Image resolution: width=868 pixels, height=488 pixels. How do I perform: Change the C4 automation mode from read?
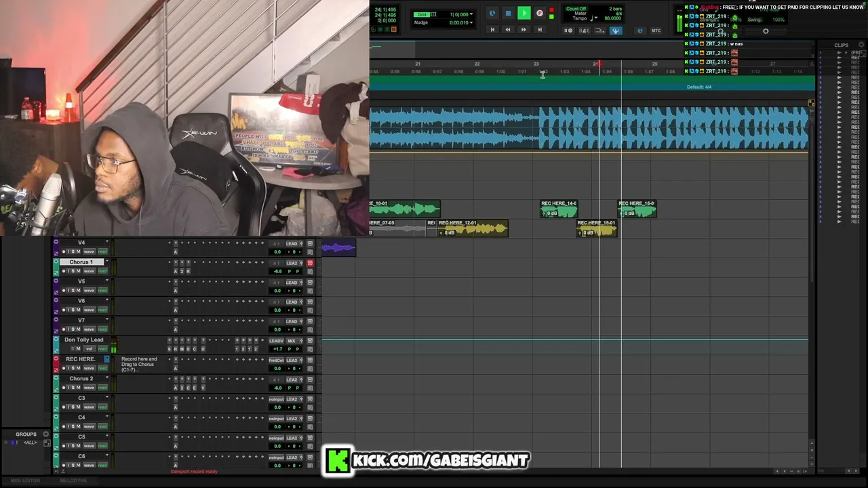click(x=102, y=426)
